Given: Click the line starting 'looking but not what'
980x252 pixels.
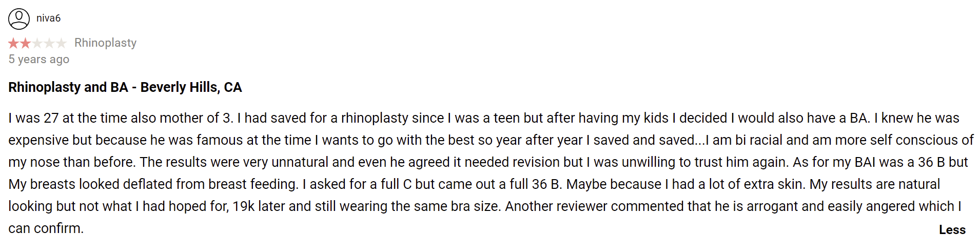Looking at the screenshot, I should click(x=485, y=206).
